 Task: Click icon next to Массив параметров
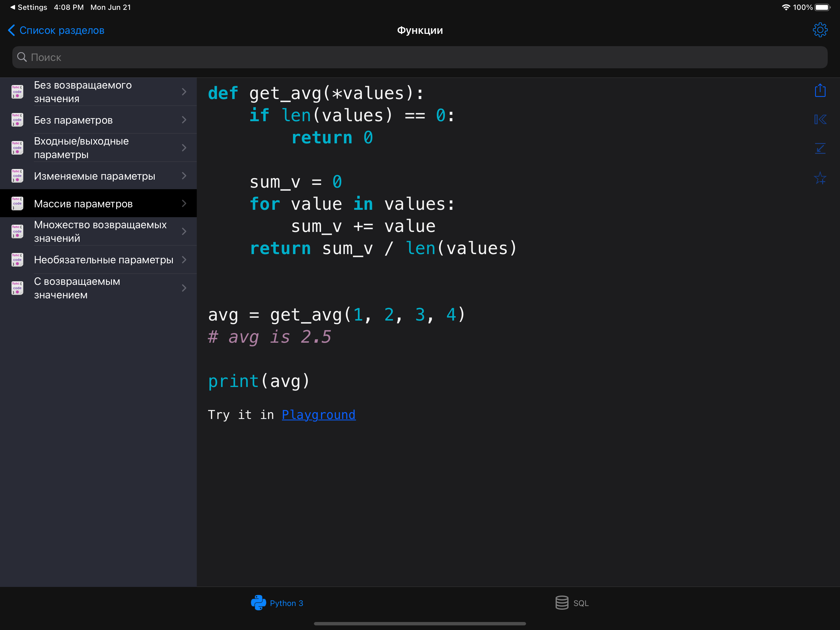coord(17,203)
